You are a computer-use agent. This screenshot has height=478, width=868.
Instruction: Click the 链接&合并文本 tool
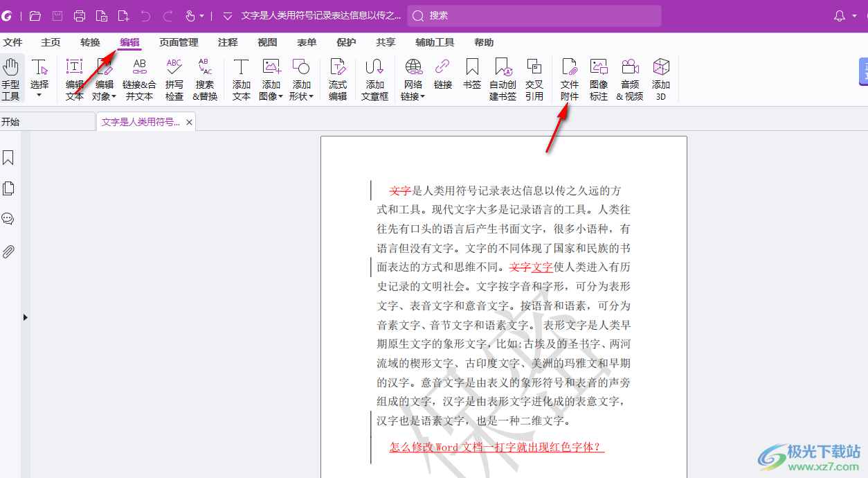pos(140,79)
